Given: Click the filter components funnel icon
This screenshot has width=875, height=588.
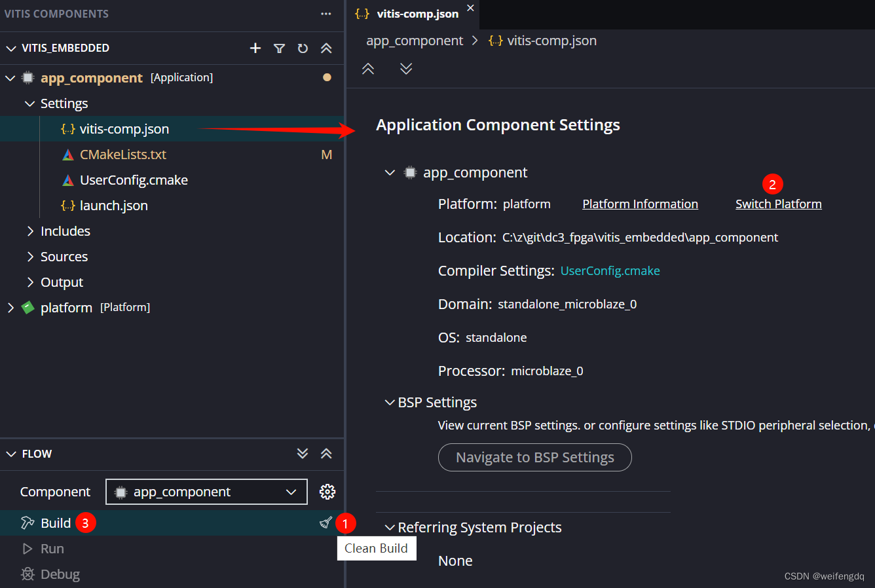Looking at the screenshot, I should click(x=279, y=48).
